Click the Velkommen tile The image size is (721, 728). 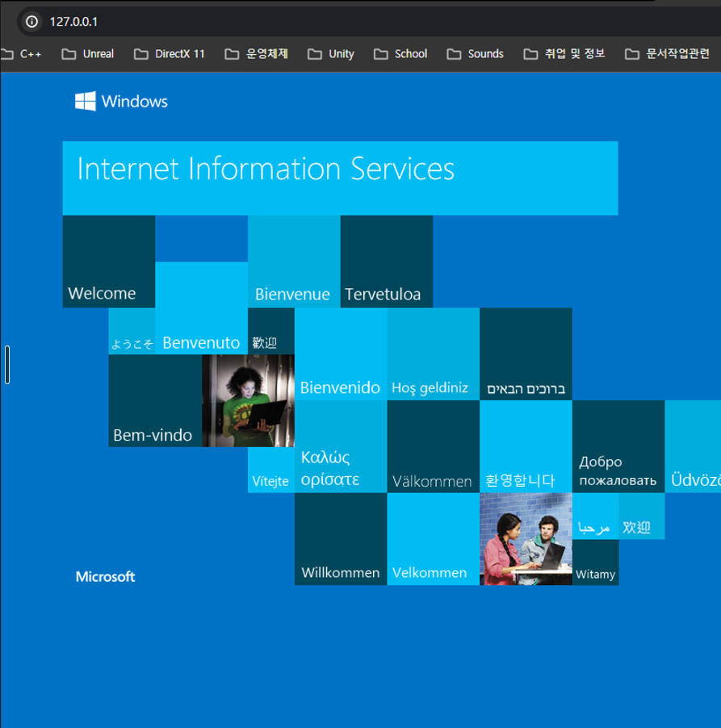pyautogui.click(x=434, y=539)
